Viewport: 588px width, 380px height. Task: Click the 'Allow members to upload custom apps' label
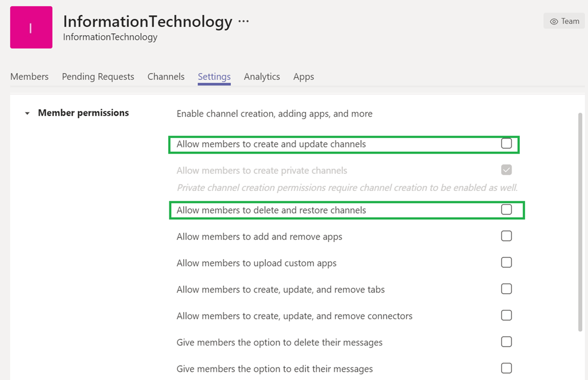(257, 263)
